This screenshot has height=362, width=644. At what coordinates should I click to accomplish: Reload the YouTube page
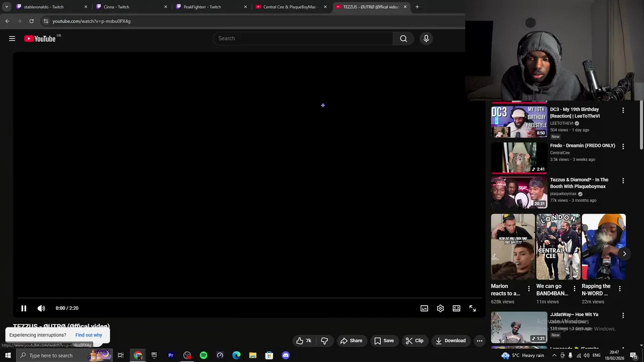pyautogui.click(x=31, y=21)
